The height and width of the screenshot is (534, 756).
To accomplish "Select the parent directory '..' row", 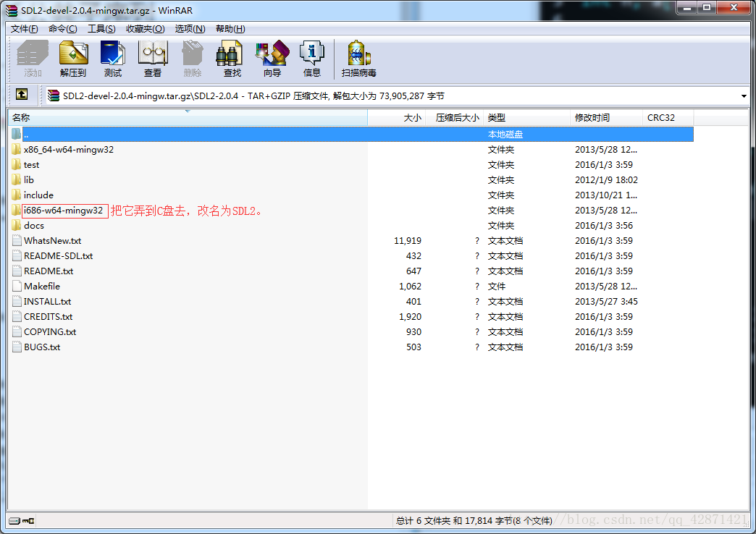I will coord(351,134).
